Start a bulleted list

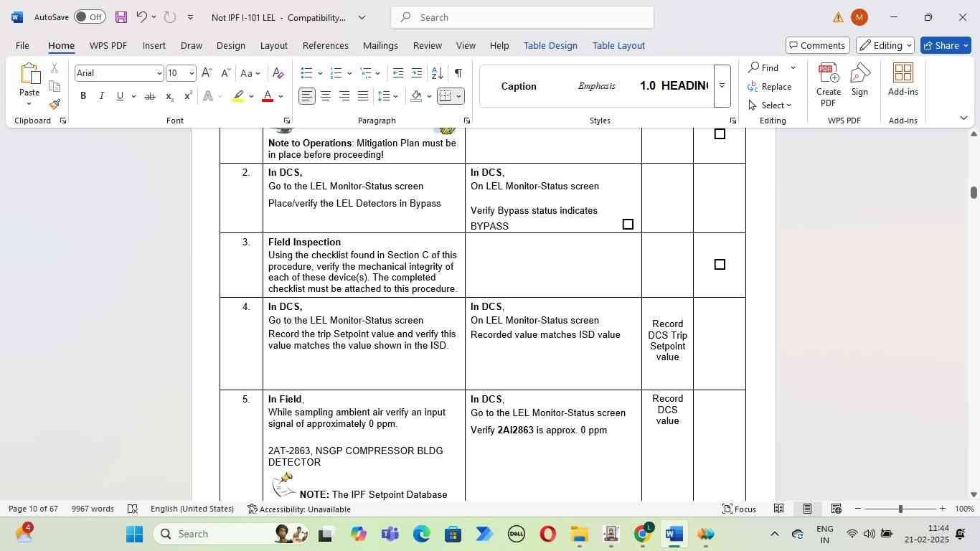click(x=306, y=73)
